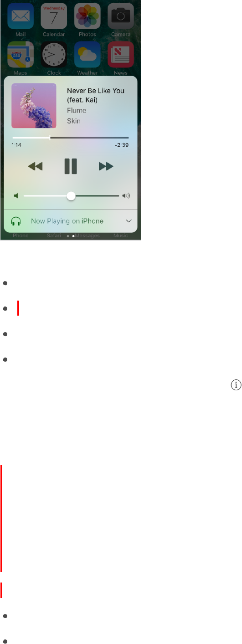Click the volume slider knob
The width and height of the screenshot is (242, 644).
click(x=71, y=196)
